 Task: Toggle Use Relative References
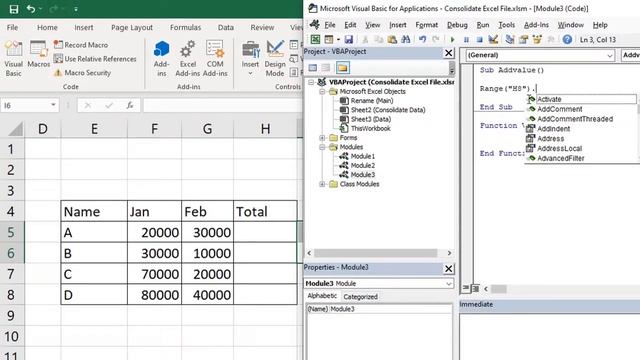coord(95,59)
